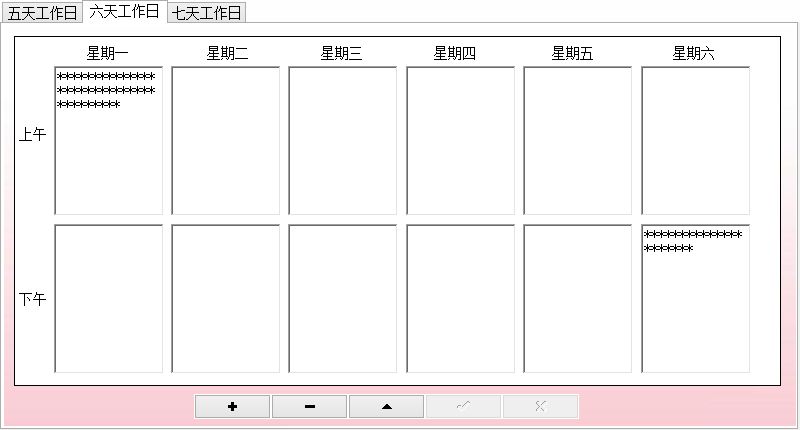The width and height of the screenshot is (800, 430).
Task: Click the 星期三 下午 text box
Action: 342,299
